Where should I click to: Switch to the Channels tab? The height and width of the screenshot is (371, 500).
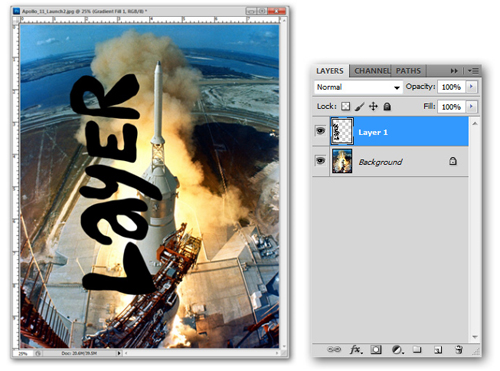click(x=372, y=71)
